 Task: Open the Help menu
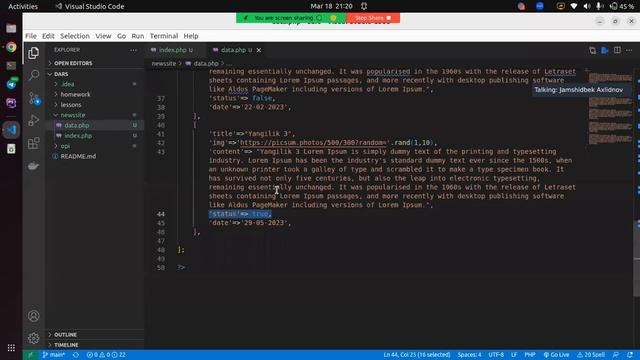point(191,36)
